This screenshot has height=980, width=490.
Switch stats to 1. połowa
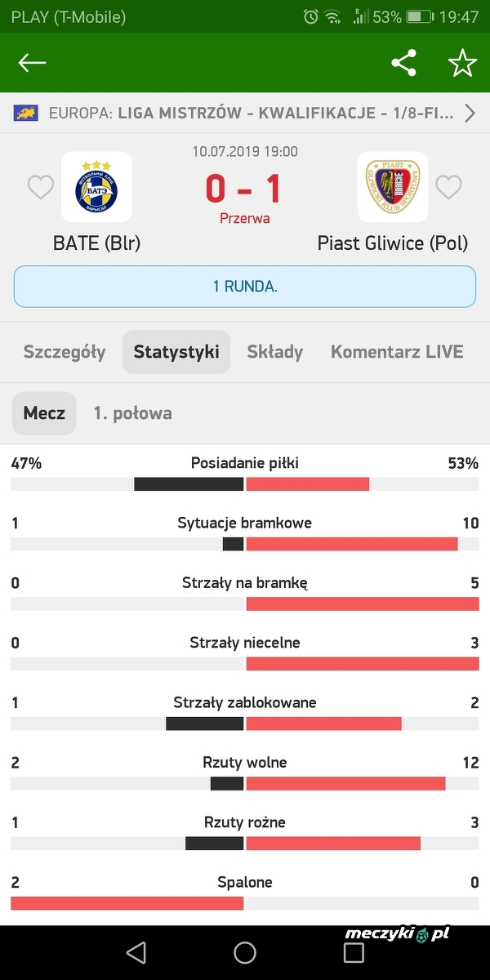click(x=132, y=413)
